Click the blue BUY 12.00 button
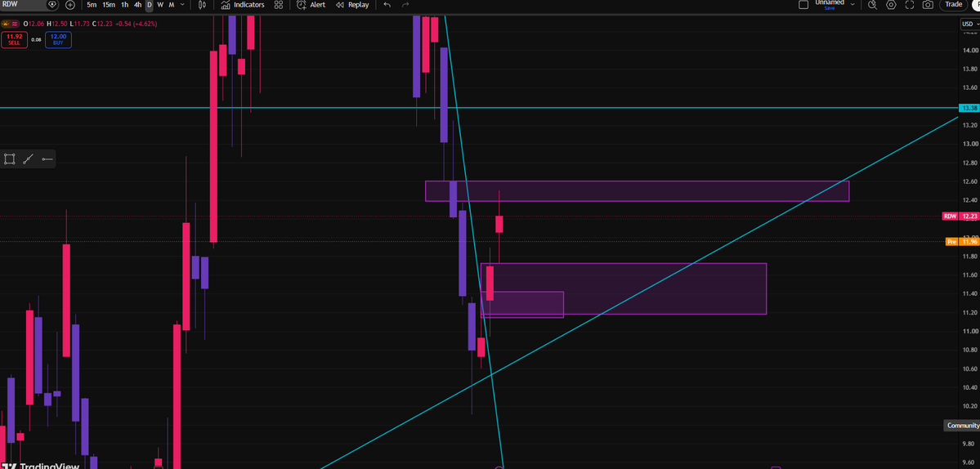Image resolution: width=980 pixels, height=469 pixels. coord(58,40)
